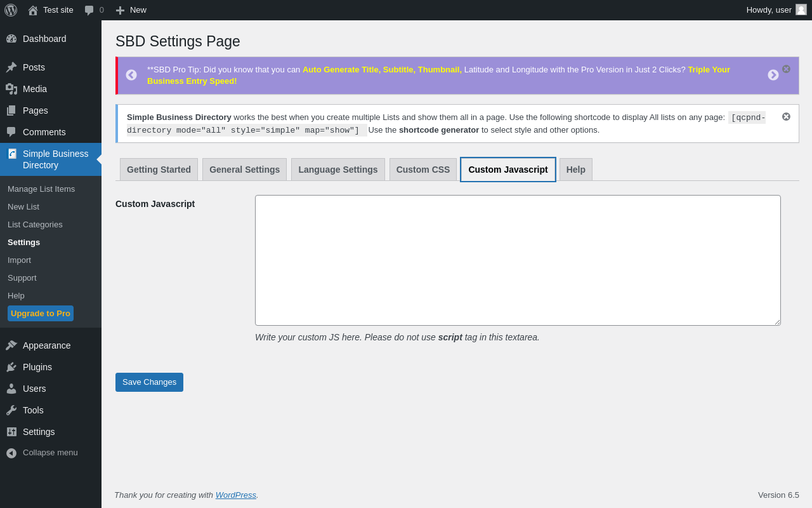Click the Settings sliders icon in sidebar
The image size is (812, 508).
[x=11, y=432]
